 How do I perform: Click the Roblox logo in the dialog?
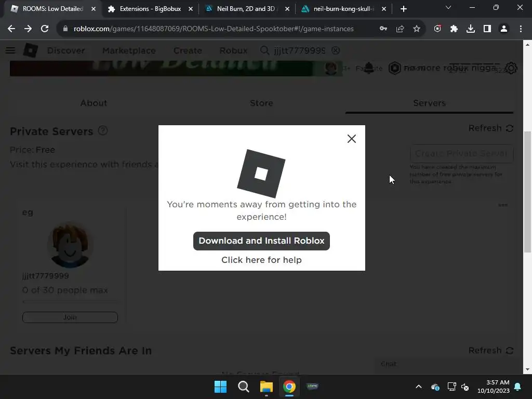click(x=261, y=174)
